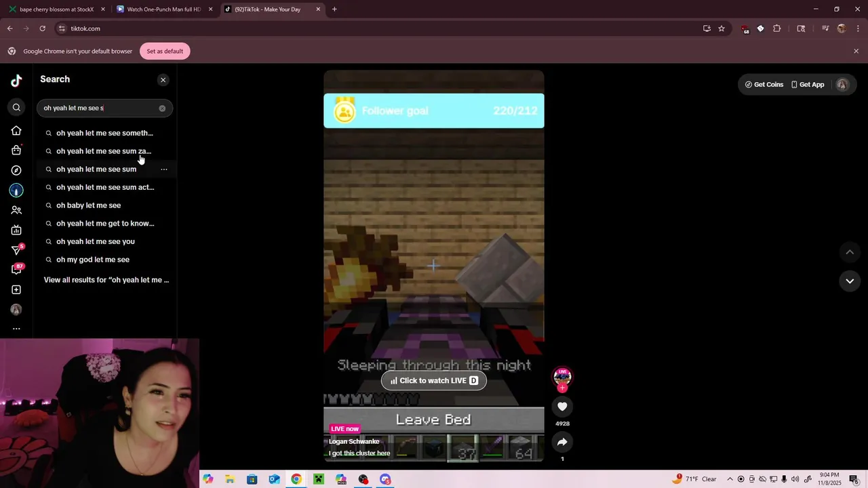This screenshot has width=868, height=488.
Task: Open the Explore compass icon
Action: click(x=16, y=170)
